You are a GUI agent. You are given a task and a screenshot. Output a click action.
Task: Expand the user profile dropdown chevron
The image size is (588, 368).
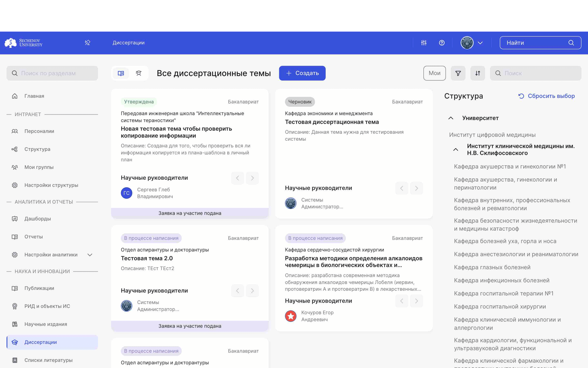click(480, 43)
